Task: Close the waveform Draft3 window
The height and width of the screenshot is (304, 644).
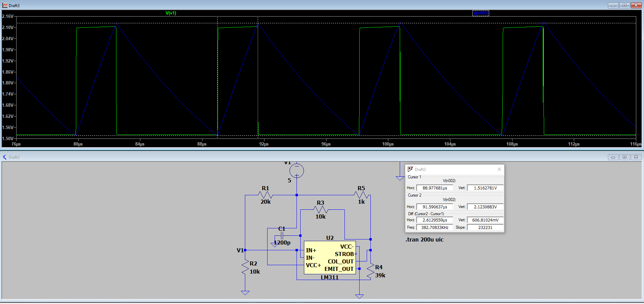Action: 636,5
